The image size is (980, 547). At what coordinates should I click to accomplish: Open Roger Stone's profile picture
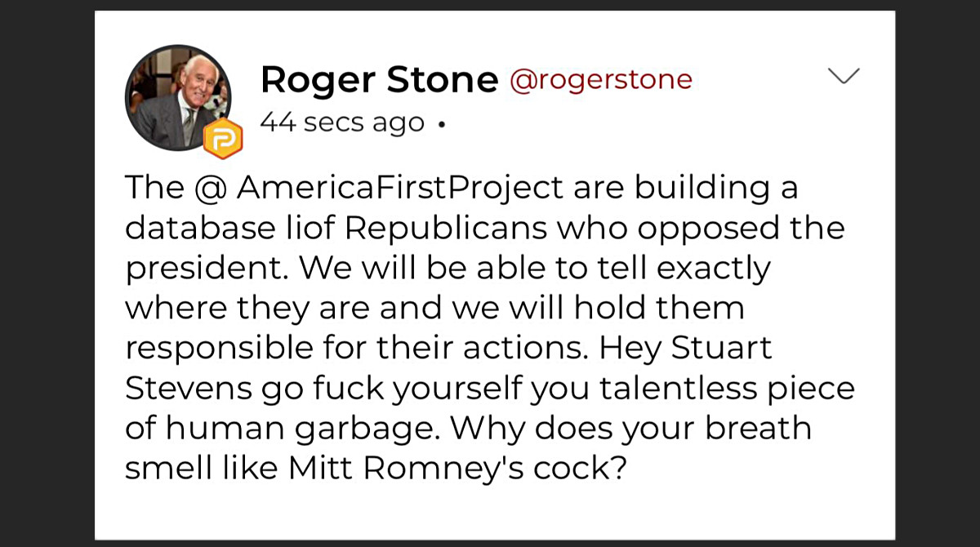(177, 96)
